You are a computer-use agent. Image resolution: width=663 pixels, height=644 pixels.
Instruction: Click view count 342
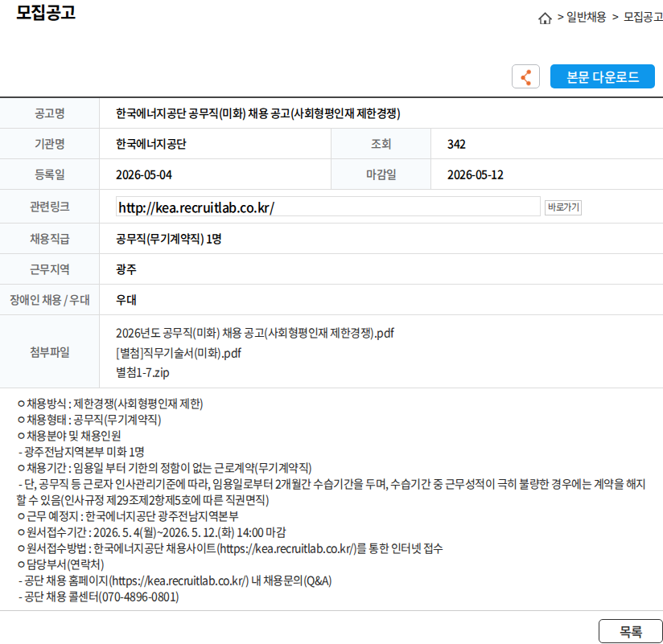456,145
